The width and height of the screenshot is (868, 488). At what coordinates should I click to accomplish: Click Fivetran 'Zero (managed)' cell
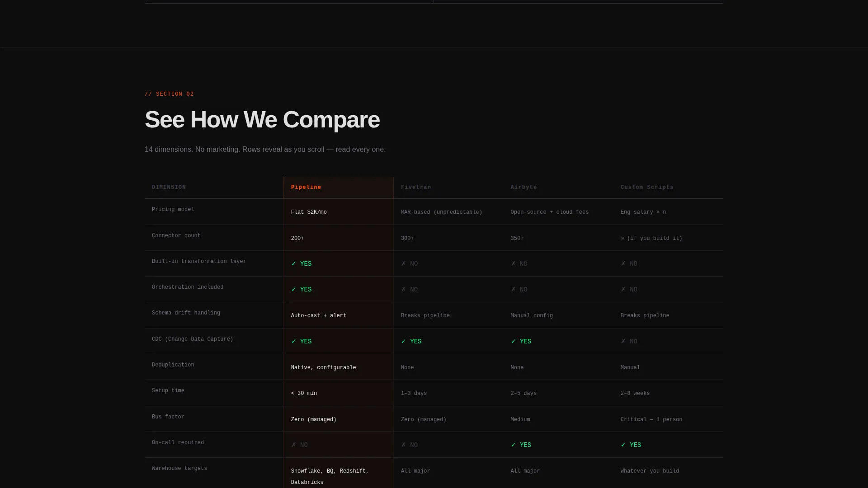[424, 419]
